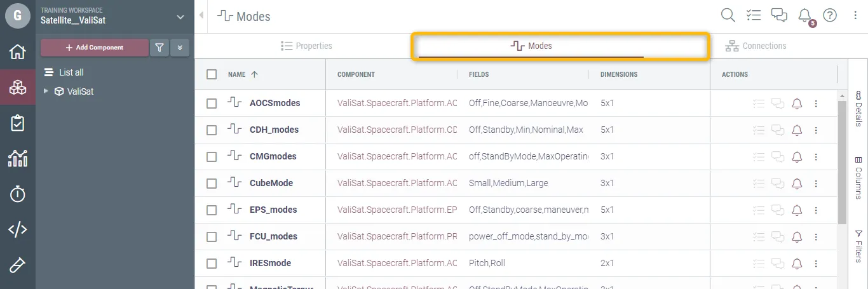
Task: Switch to the Properties tab
Action: [x=306, y=46]
